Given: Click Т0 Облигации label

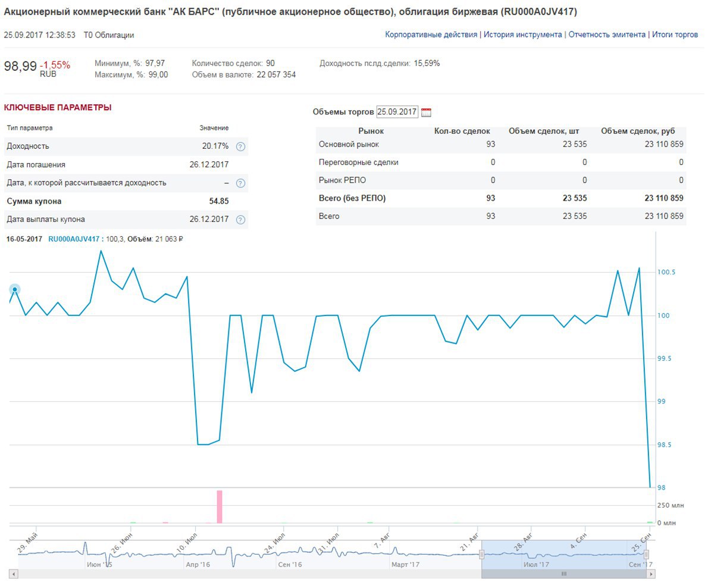Looking at the screenshot, I should [109, 35].
